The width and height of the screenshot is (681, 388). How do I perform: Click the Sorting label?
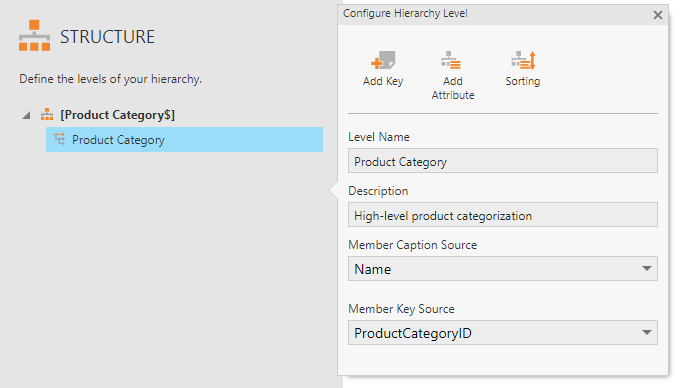coord(522,81)
